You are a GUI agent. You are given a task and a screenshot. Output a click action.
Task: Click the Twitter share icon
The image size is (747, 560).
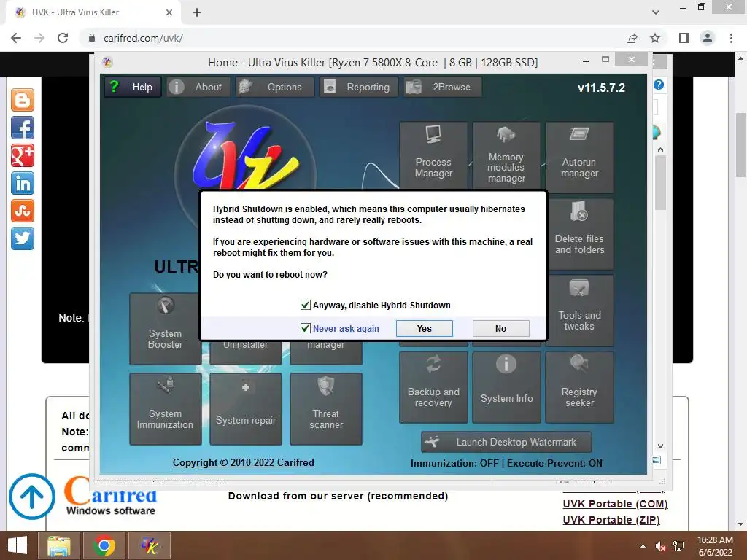click(x=23, y=238)
